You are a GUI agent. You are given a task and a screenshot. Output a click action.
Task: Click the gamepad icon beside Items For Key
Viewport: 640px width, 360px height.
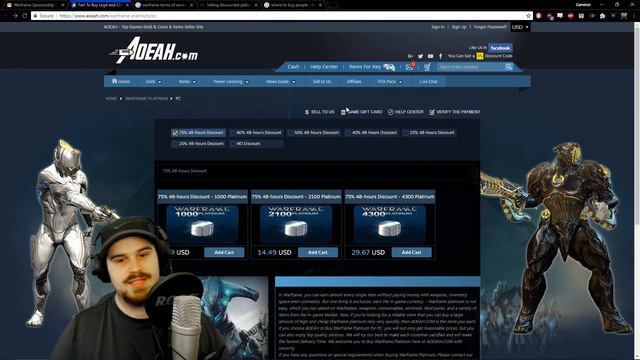389,67
